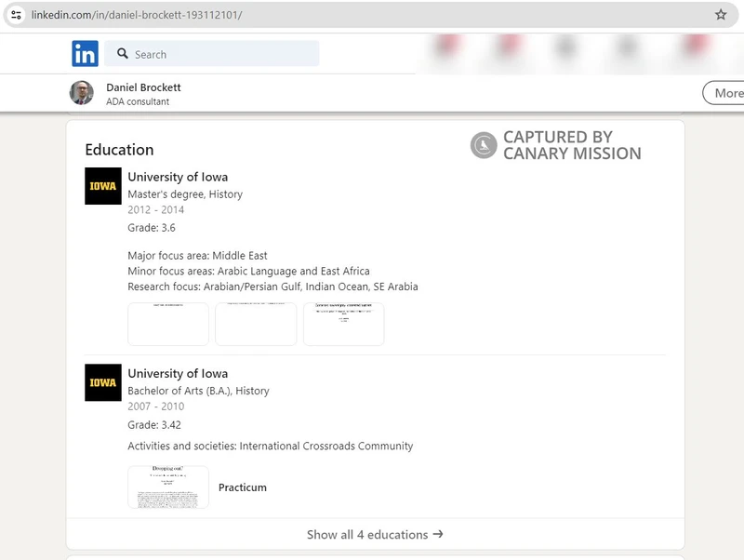Screen dimensions: 744x560
Task: Select 'Grade: 3.42' text
Action: tap(154, 425)
